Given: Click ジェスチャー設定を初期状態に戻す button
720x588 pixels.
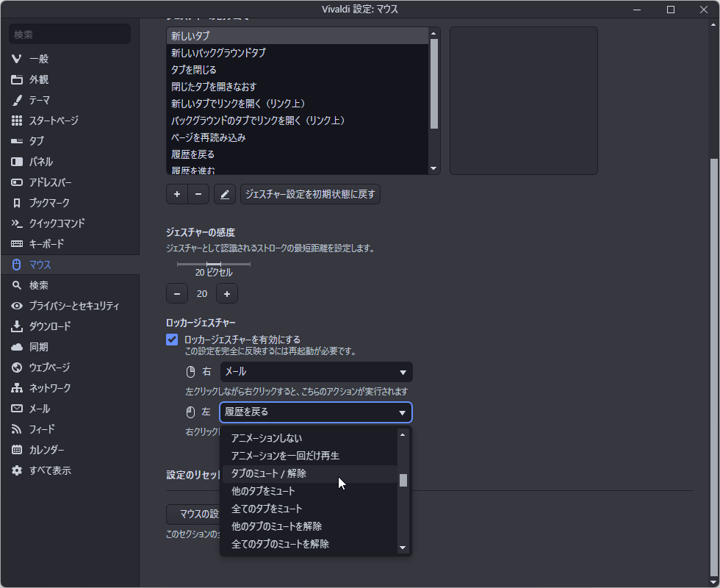Looking at the screenshot, I should (x=309, y=194).
